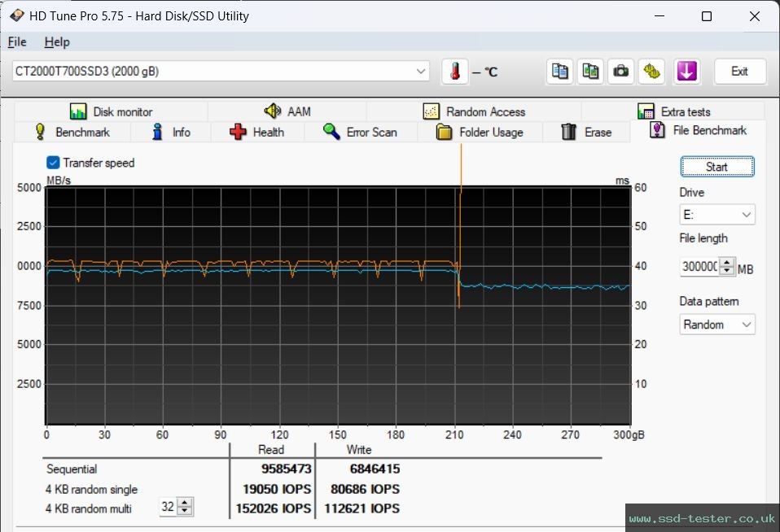Screen dimensions: 780x532
Task: Click the Error Scan magnifier icon
Action: coord(331,132)
